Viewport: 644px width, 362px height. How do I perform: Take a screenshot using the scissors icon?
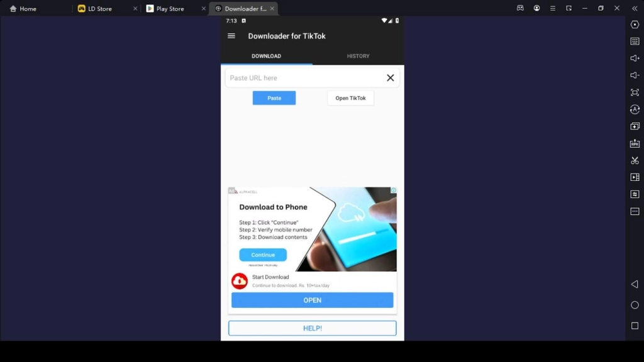click(635, 160)
